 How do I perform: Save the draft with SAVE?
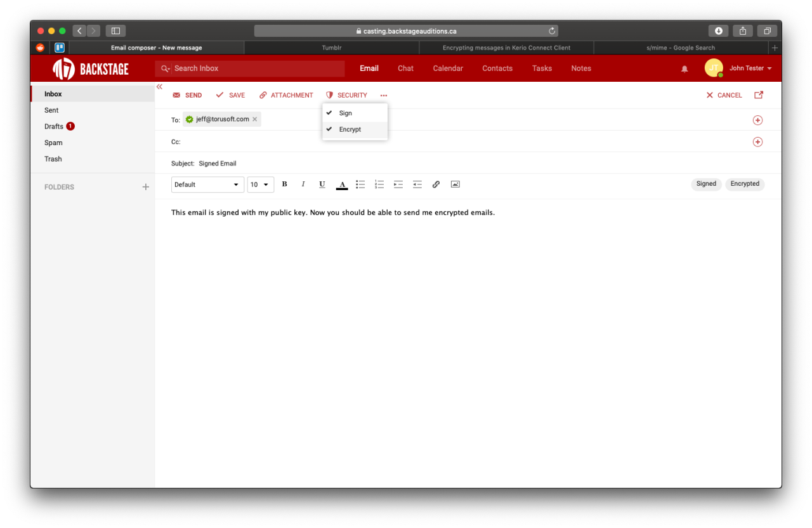pos(230,95)
